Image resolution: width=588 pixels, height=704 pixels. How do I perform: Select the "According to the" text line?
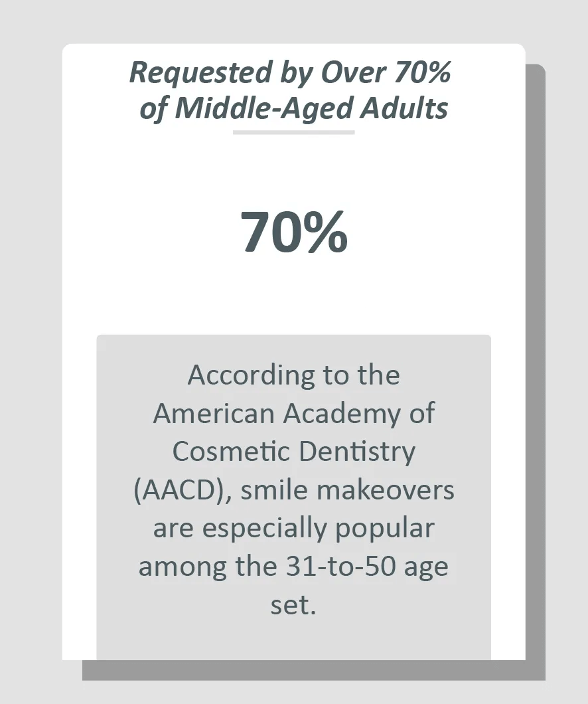click(x=294, y=375)
